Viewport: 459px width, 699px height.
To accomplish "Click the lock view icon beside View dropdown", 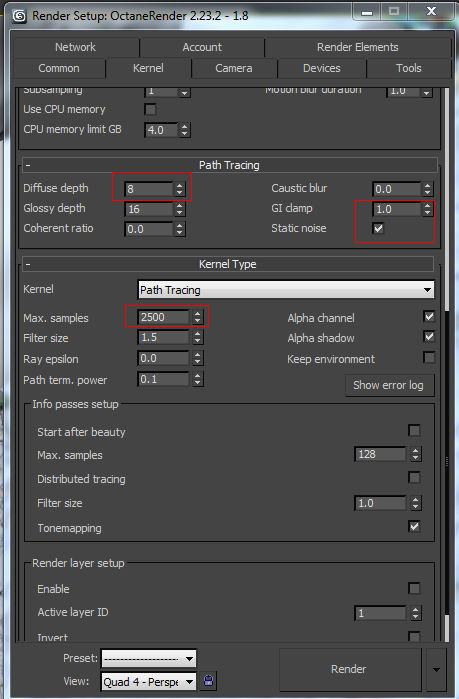I will [208, 681].
